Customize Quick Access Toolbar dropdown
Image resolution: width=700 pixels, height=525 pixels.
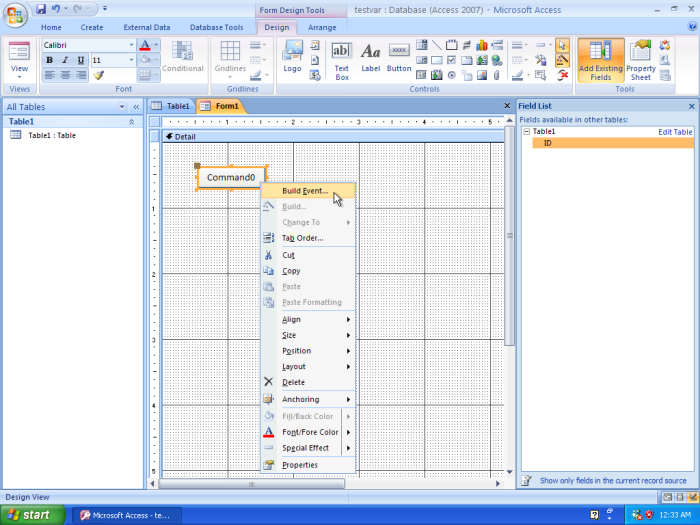[x=105, y=8]
